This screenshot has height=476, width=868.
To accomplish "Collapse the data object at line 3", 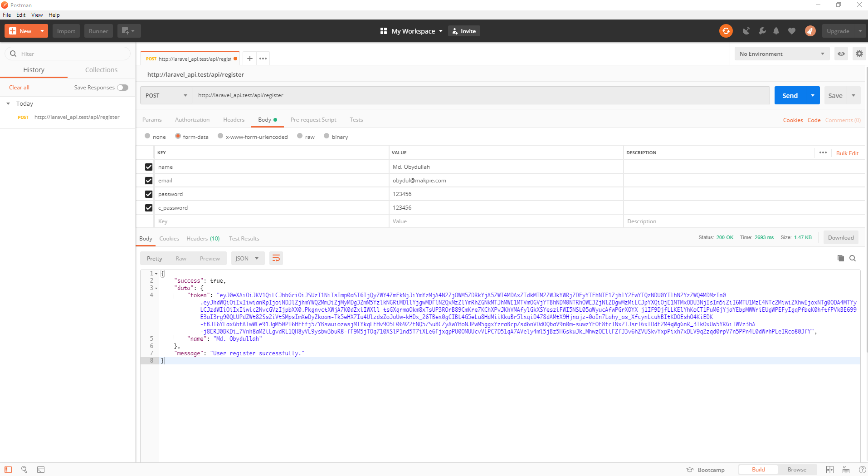I will pyautogui.click(x=156, y=288).
